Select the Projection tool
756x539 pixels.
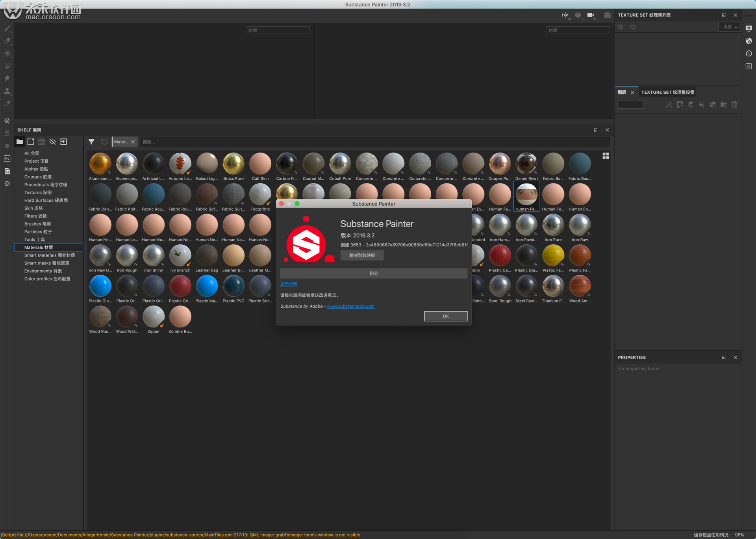[x=7, y=54]
